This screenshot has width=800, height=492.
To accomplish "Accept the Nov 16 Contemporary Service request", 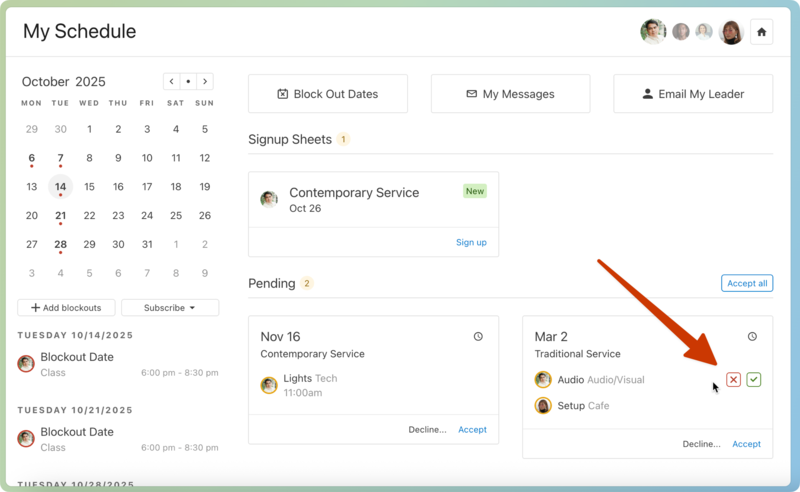I will pyautogui.click(x=472, y=430).
